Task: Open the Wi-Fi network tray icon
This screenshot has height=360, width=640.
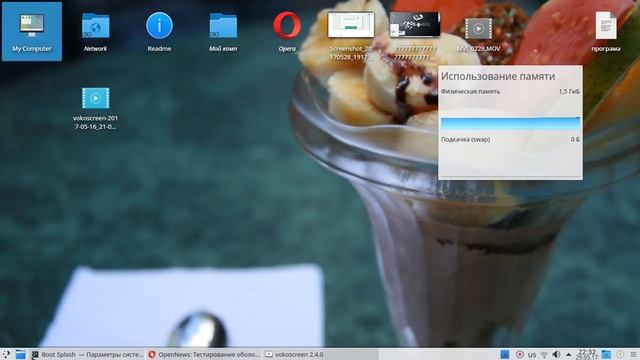Action: click(x=544, y=355)
